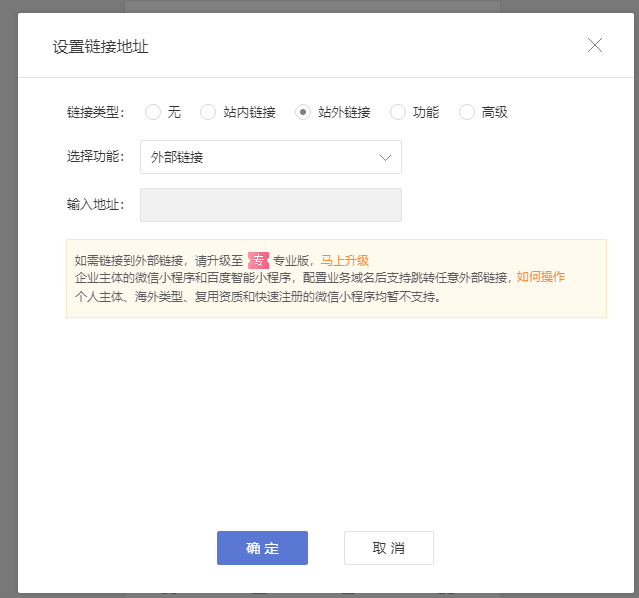Confirm with the 确定 button
The image size is (639, 598).
tap(262, 548)
